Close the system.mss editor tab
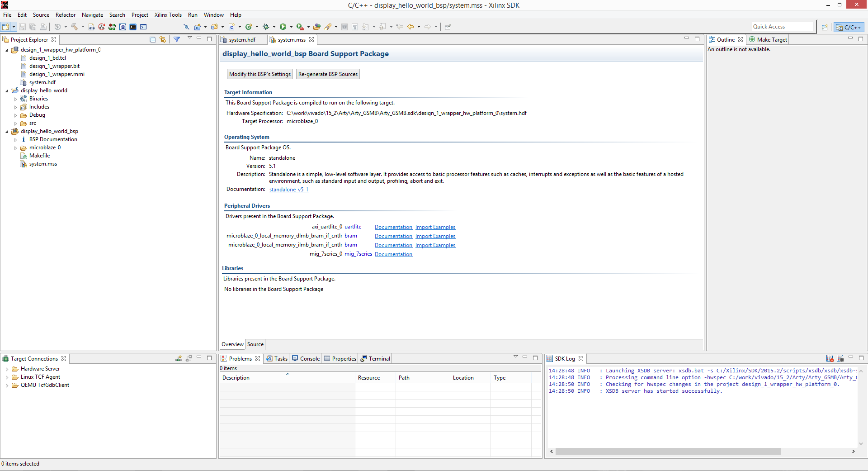Image resolution: width=868 pixels, height=471 pixels. (x=311, y=40)
